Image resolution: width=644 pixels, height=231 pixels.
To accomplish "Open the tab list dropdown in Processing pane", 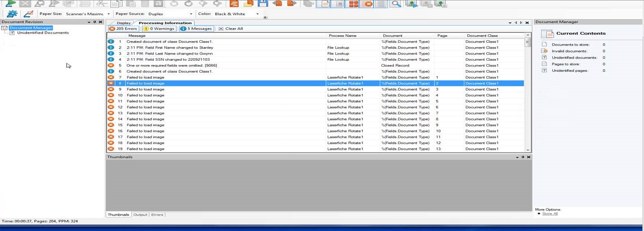I will [x=510, y=23].
